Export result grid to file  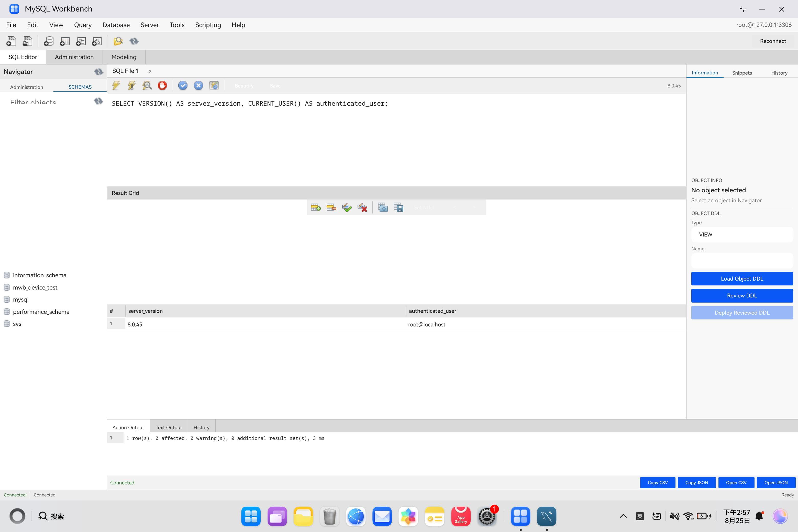(398, 207)
